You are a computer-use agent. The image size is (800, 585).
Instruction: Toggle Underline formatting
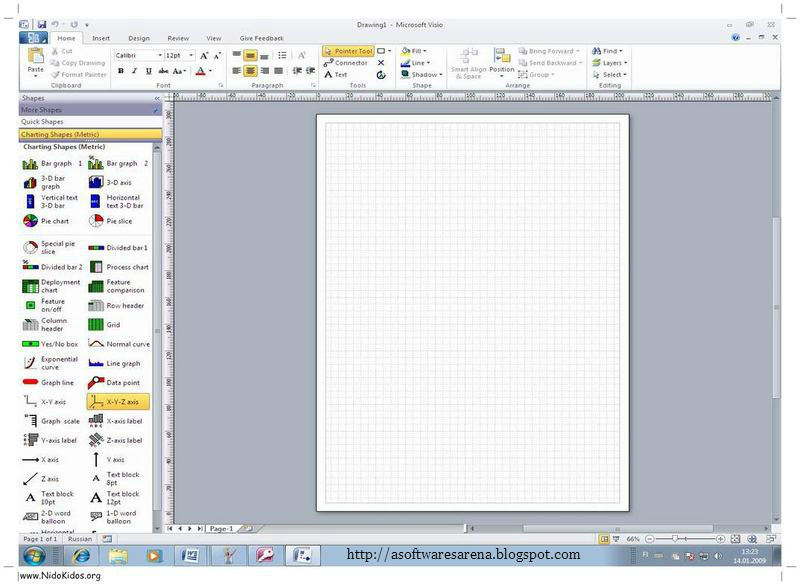click(x=148, y=71)
